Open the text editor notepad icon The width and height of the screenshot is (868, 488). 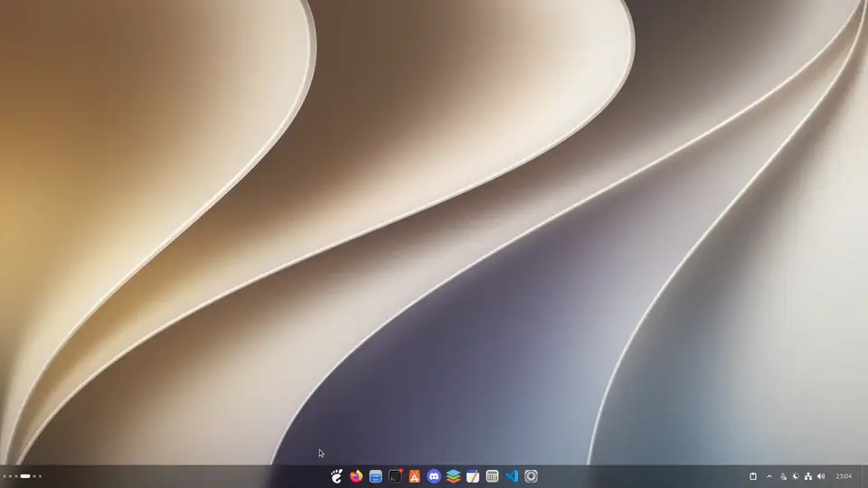click(473, 476)
